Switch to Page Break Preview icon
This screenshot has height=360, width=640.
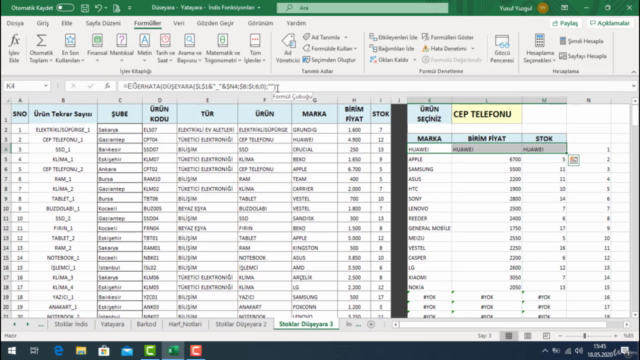pyautogui.click(x=546, y=336)
